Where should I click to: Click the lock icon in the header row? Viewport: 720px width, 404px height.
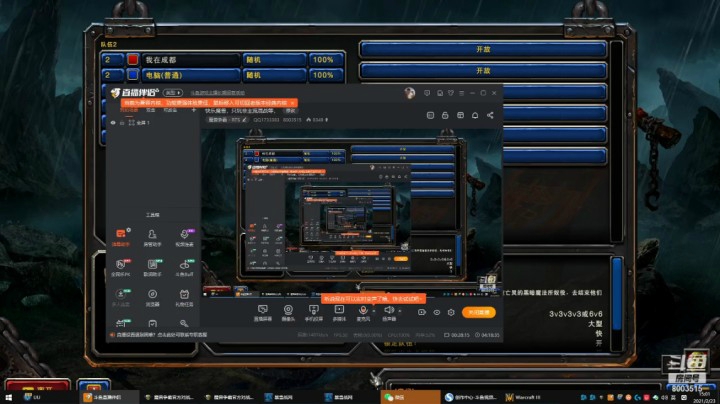point(445,115)
